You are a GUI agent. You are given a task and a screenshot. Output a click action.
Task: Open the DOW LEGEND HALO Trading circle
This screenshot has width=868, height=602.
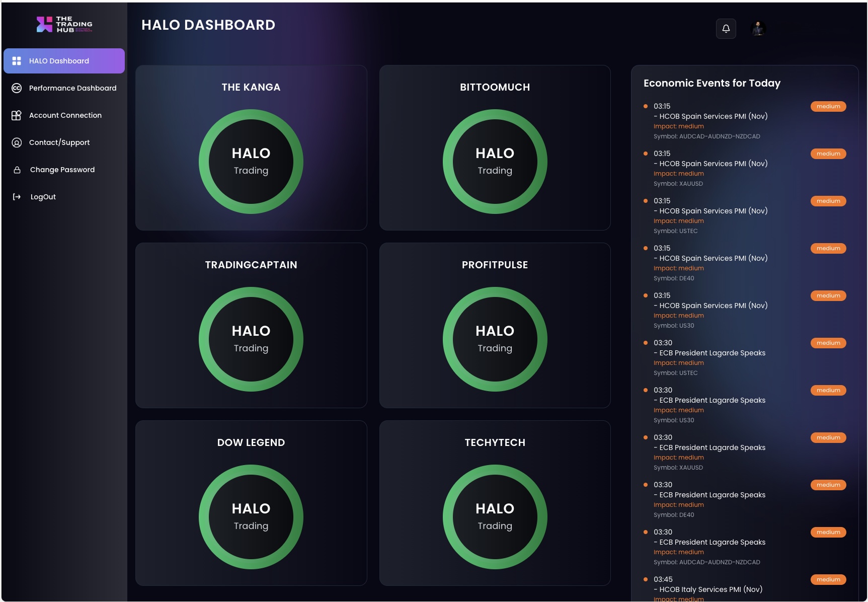click(251, 517)
